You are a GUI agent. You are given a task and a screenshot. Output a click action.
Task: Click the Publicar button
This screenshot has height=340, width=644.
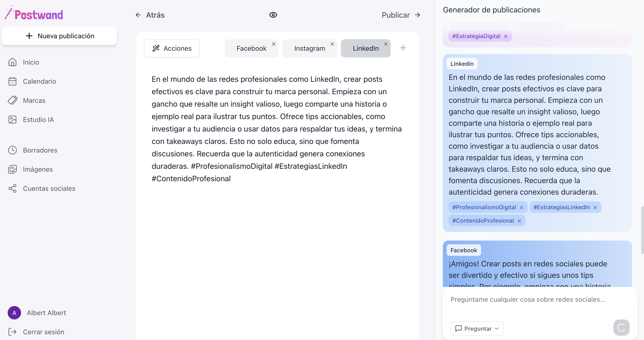(x=401, y=15)
